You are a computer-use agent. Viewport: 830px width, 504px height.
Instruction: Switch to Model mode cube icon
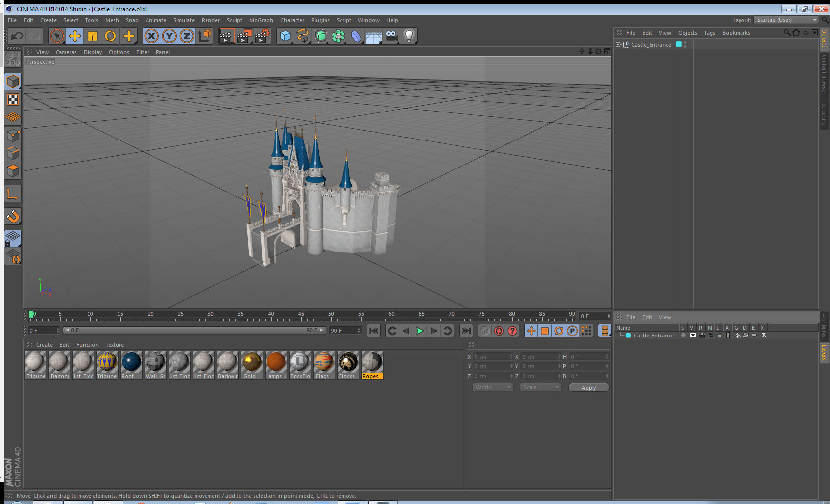pyautogui.click(x=13, y=82)
